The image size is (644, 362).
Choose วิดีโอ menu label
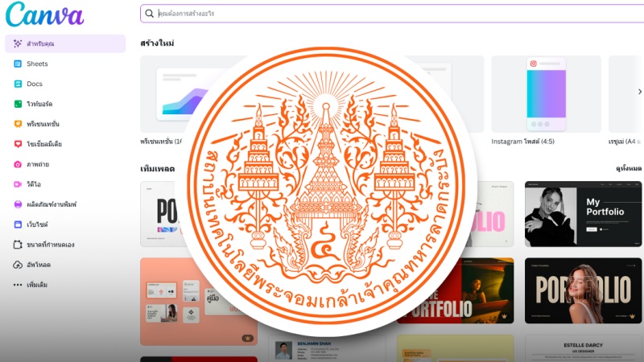point(34,184)
